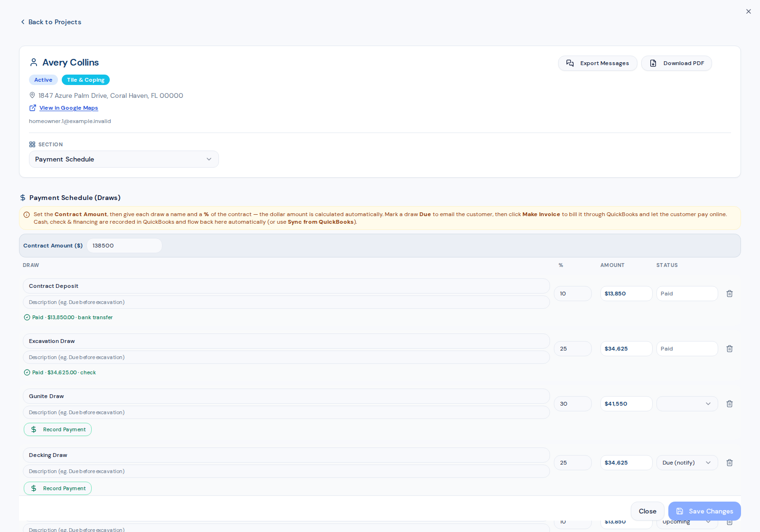Delete the Contract Deposit draw with trash icon
The image size is (760, 532).
point(730,294)
